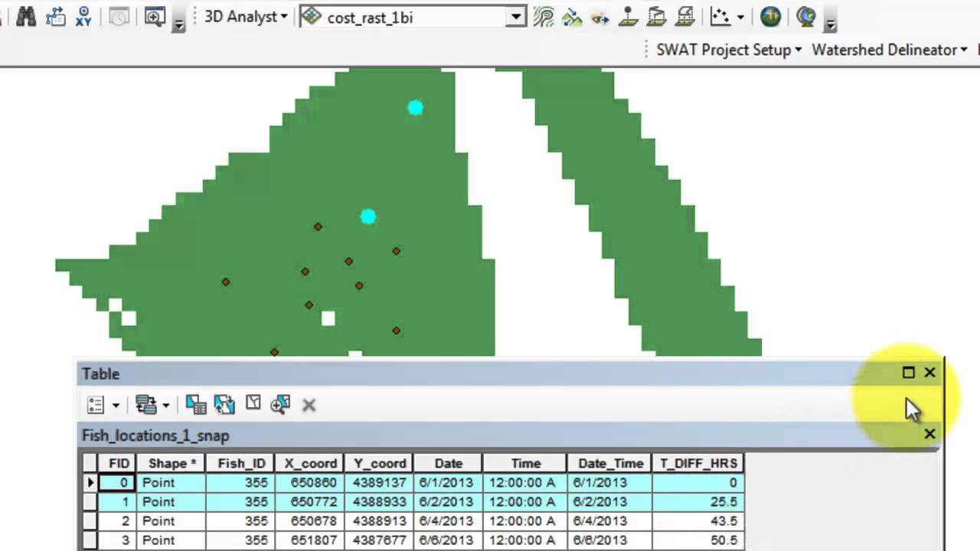Expand the Tools toolbar options arrow
This screenshot has width=980, height=551.
178,24
